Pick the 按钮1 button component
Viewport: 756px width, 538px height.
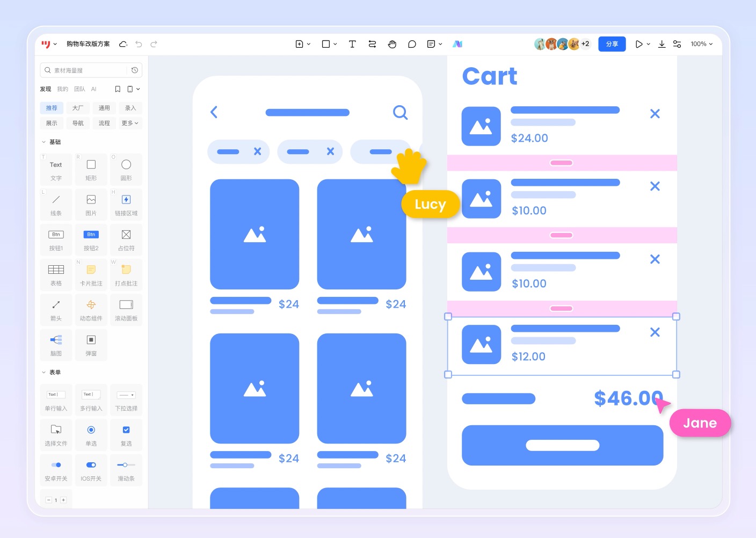56,240
